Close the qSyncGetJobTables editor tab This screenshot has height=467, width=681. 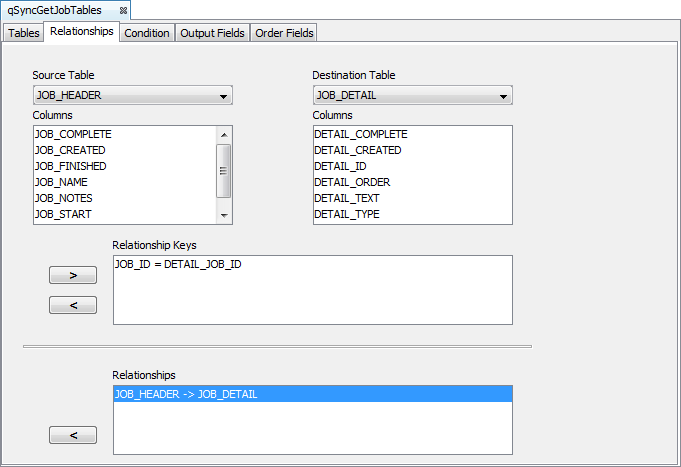point(123,10)
